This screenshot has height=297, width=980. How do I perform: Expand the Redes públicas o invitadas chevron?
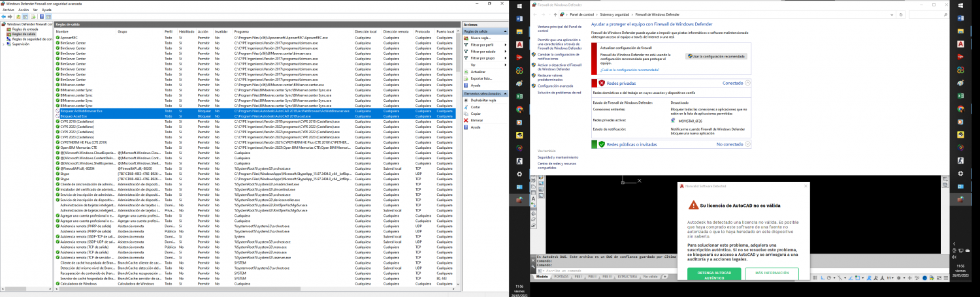tap(747, 144)
